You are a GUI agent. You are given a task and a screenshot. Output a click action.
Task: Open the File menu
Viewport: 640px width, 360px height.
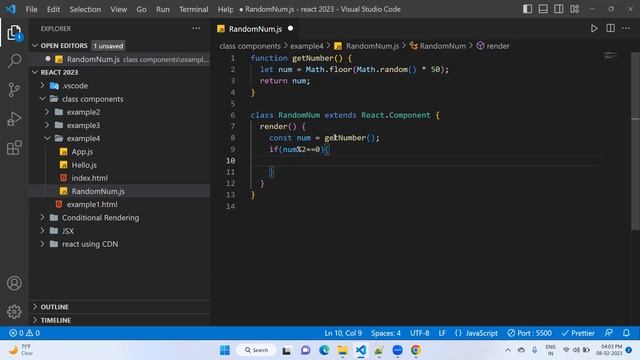click(31, 9)
